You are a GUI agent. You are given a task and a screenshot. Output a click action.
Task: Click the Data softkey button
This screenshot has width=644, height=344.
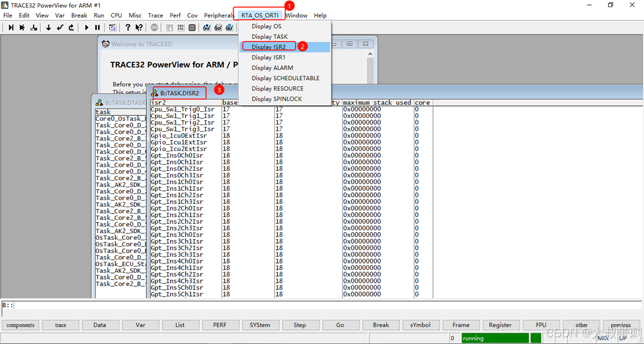click(x=100, y=325)
